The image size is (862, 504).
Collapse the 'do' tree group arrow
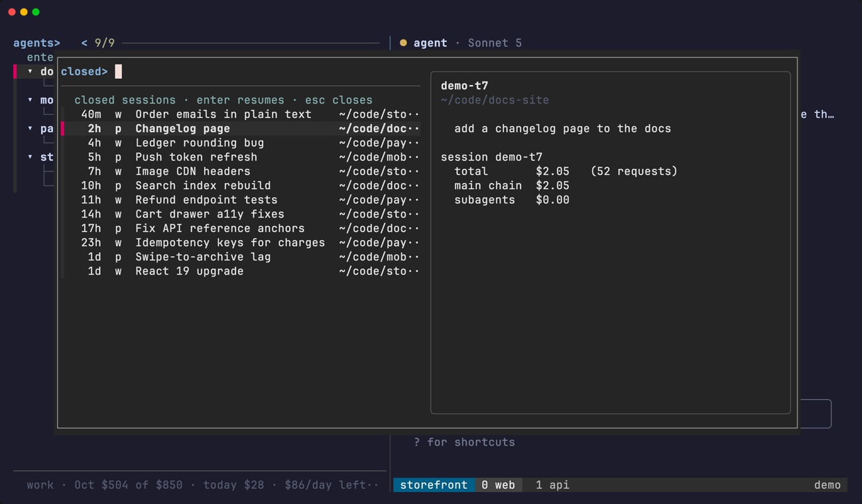pyautogui.click(x=30, y=72)
